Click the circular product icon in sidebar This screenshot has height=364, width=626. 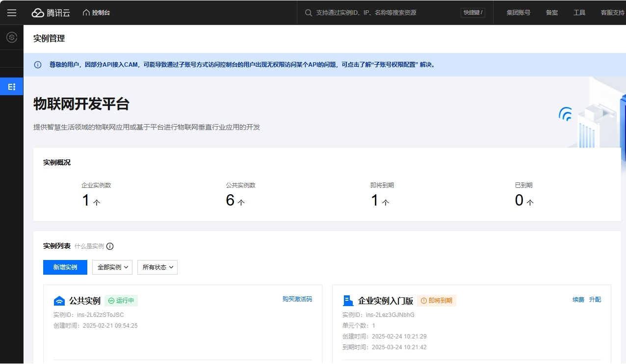pyautogui.click(x=12, y=37)
